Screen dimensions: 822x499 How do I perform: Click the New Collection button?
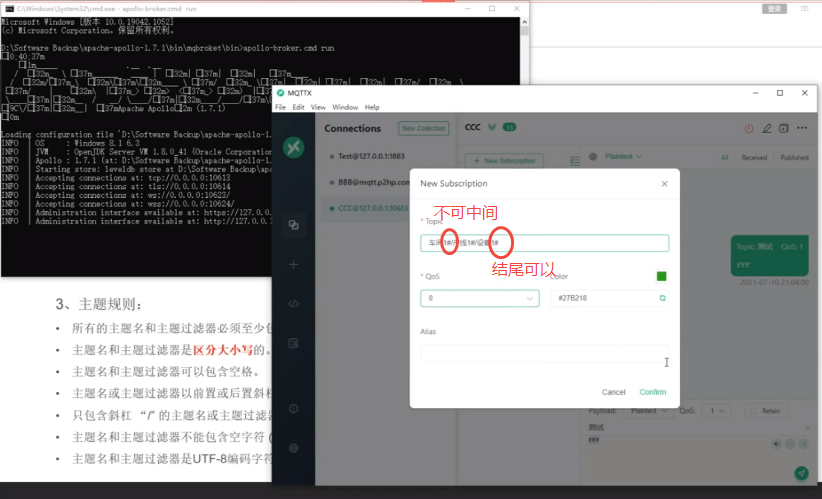[x=424, y=128]
